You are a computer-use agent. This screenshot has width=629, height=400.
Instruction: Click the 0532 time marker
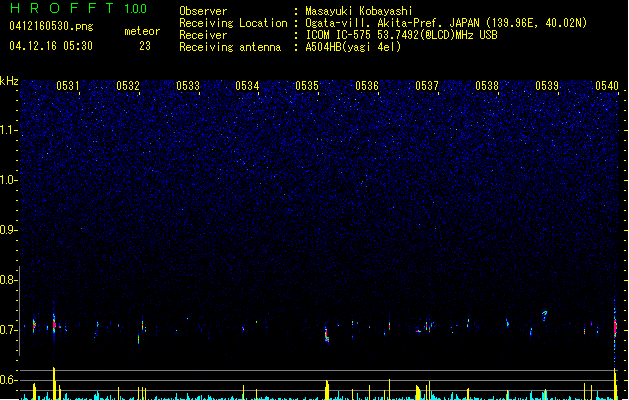coord(128,86)
